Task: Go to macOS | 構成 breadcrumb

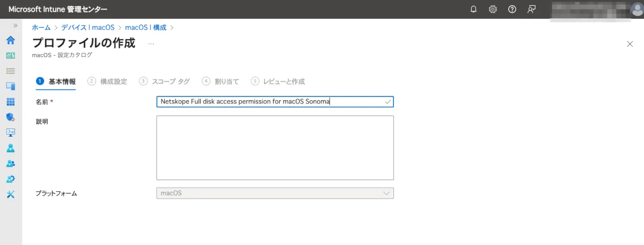Action: [x=145, y=27]
